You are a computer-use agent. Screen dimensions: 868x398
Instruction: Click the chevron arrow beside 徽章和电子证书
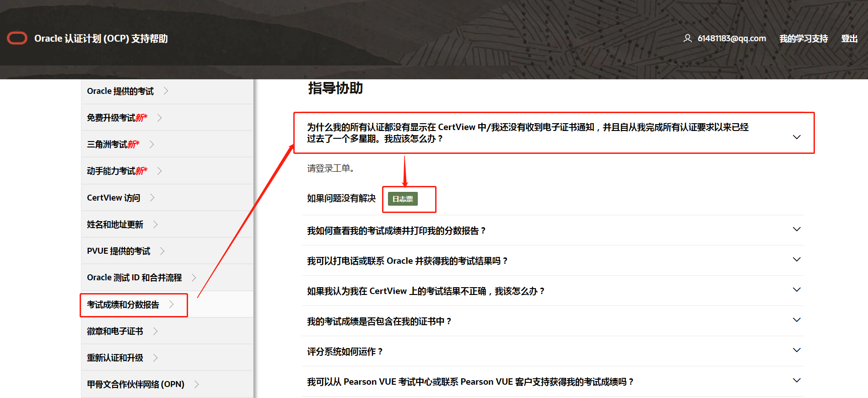click(x=156, y=331)
